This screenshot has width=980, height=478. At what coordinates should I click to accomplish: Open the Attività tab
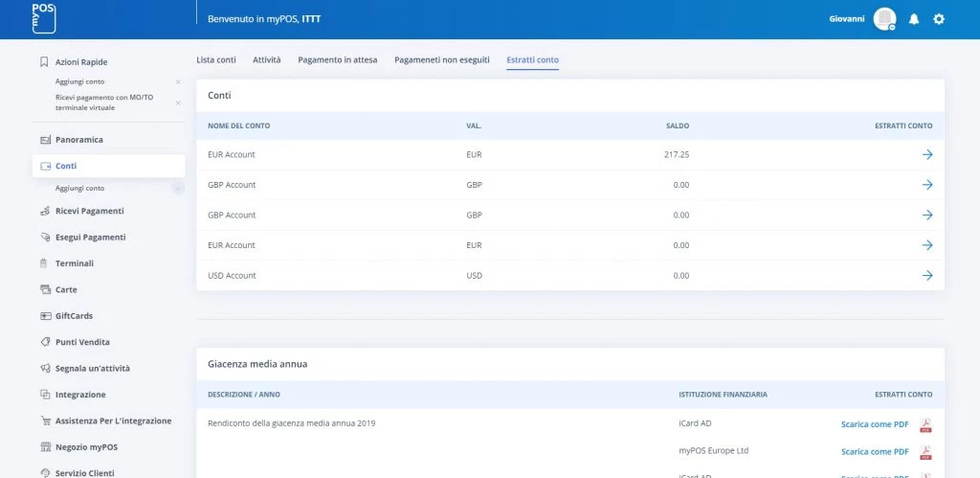pyautogui.click(x=266, y=60)
